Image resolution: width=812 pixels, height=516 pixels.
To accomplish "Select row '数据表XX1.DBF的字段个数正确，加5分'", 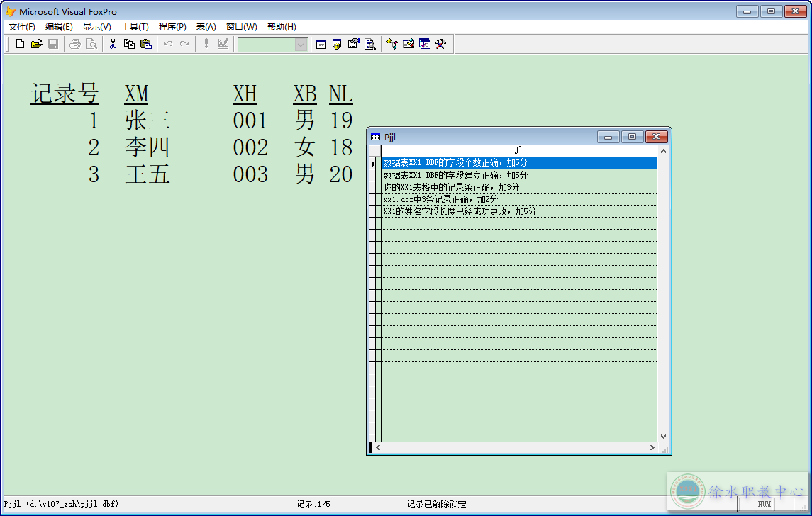I will click(519, 162).
